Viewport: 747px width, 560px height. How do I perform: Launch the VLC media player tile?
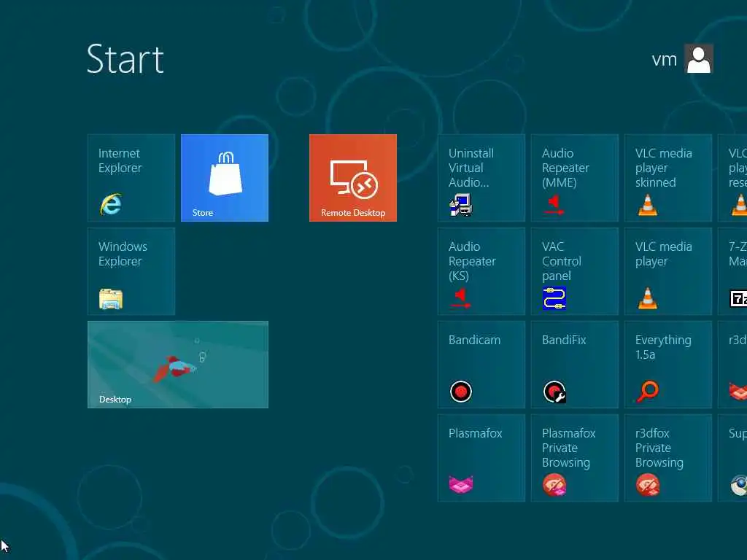click(x=668, y=271)
